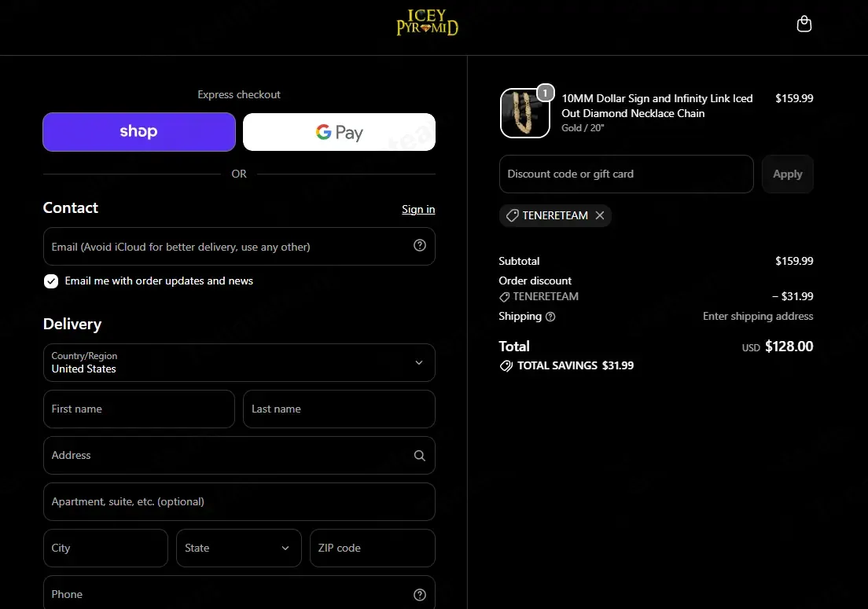Screen dimensions: 868x609
Task: Select the Last name field
Action: [339, 409]
